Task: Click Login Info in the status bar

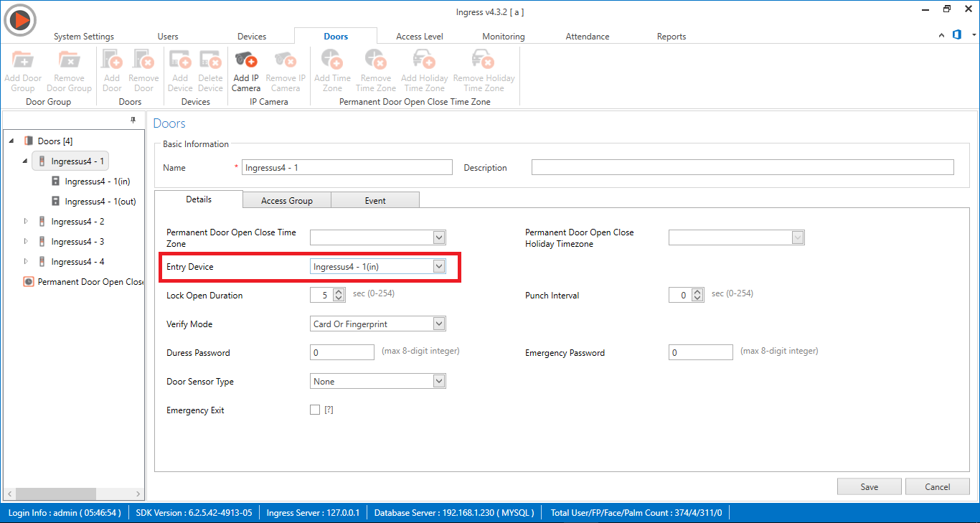Action: 65,513
